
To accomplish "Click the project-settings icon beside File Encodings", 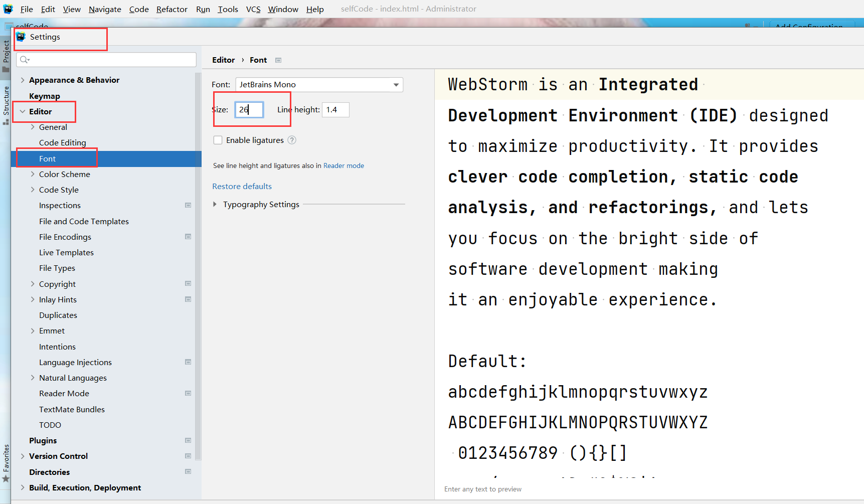I will 188,236.
